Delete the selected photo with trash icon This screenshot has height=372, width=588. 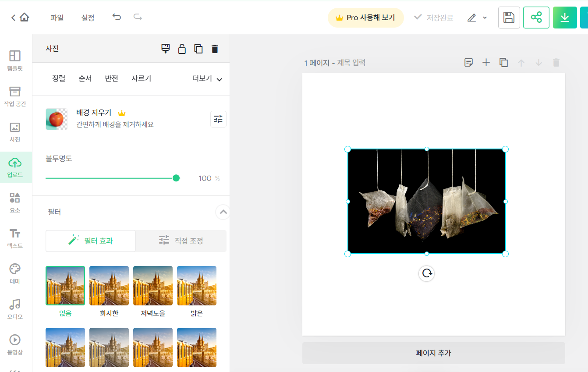click(215, 49)
